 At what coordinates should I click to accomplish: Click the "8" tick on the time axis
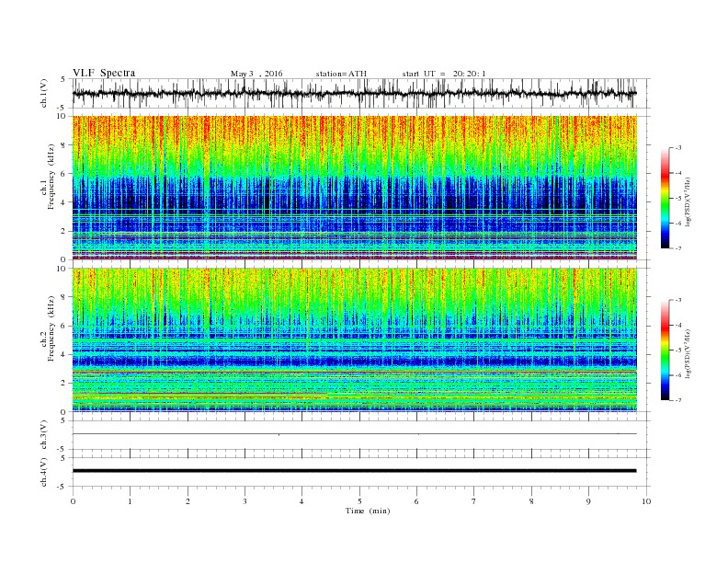pyautogui.click(x=531, y=501)
